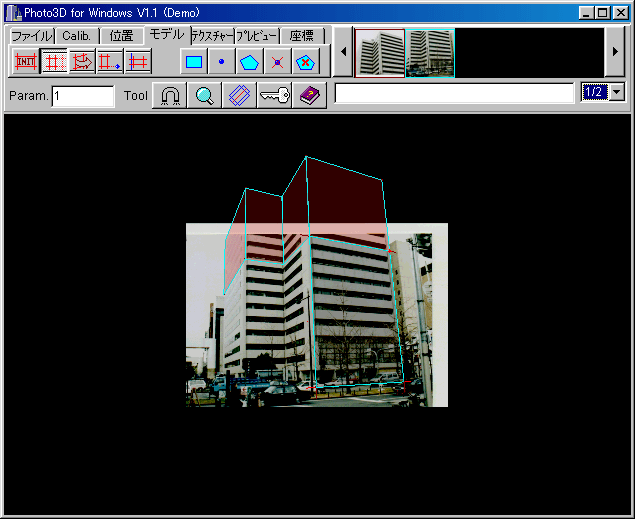This screenshot has width=635, height=519.
Task: Click the delete polygon icon with red X
Action: click(x=306, y=61)
